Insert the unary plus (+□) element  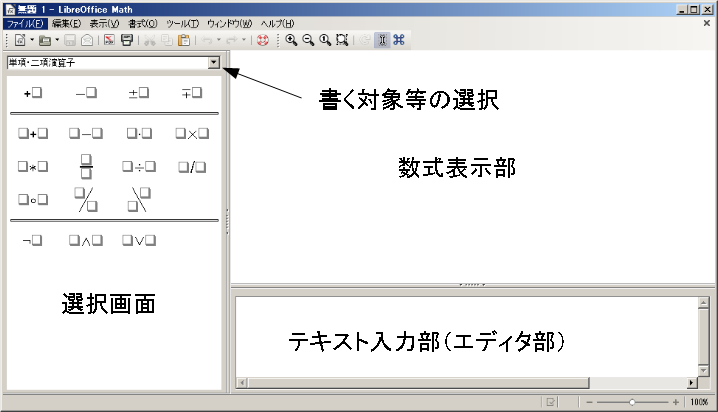click(33, 93)
